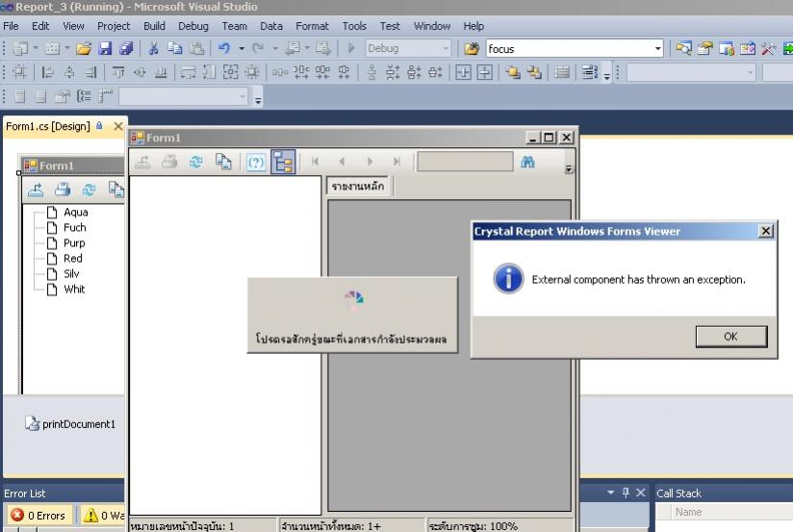The height and width of the screenshot is (532, 793).
Task: Open the View menu
Action: 73,26
